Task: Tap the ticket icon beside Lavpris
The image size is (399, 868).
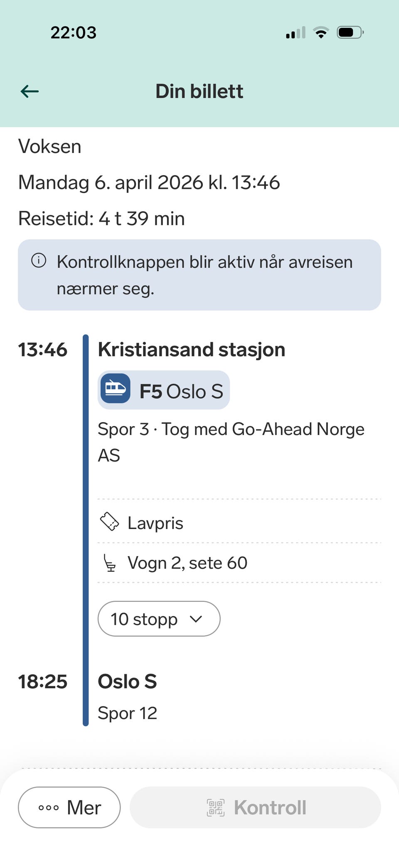Action: tap(110, 522)
